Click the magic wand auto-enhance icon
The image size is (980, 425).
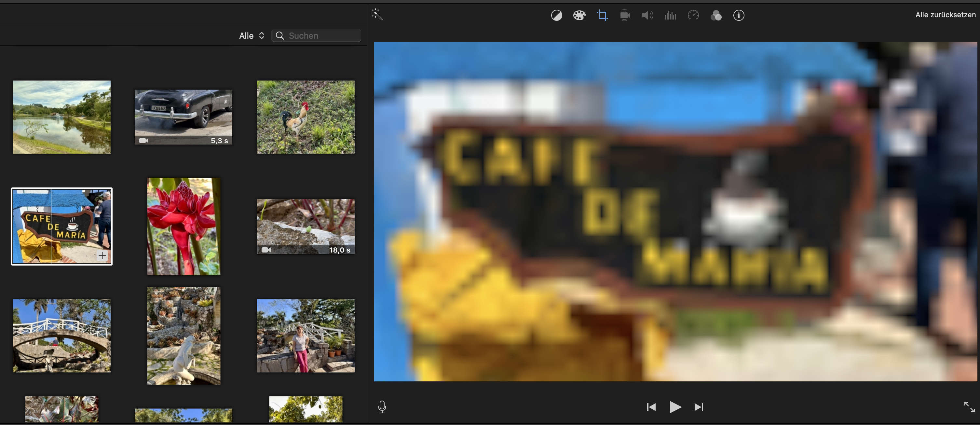tap(377, 15)
